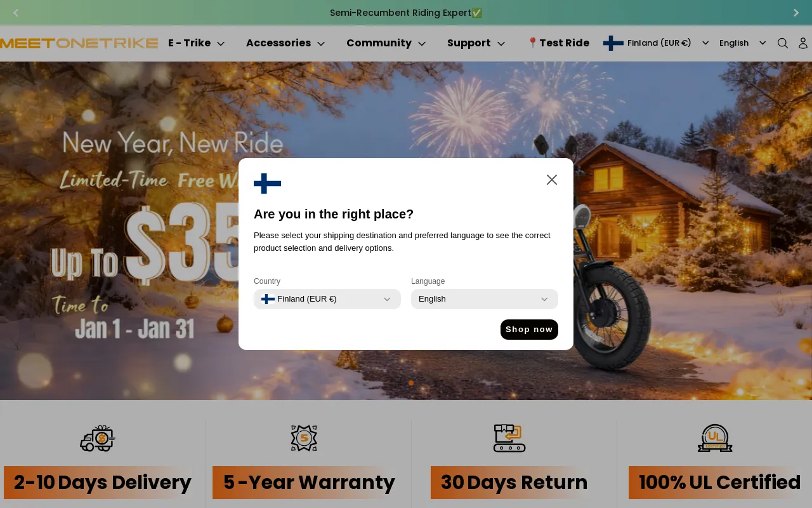Click the 5-year warranty badge icon

(304, 438)
